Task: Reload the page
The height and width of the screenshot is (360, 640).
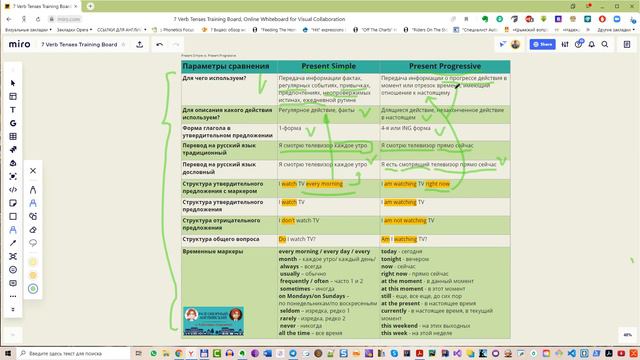Action: click(x=38, y=19)
